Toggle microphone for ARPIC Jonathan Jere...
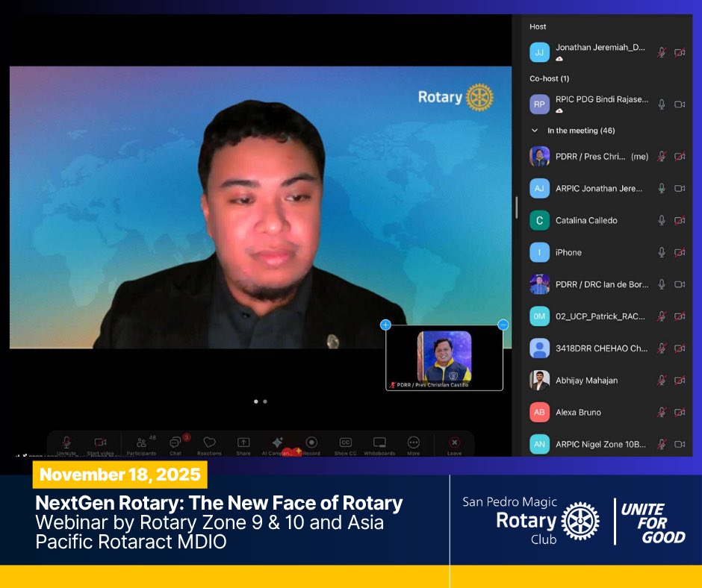Viewport: 702px width, 588px height. pos(661,188)
